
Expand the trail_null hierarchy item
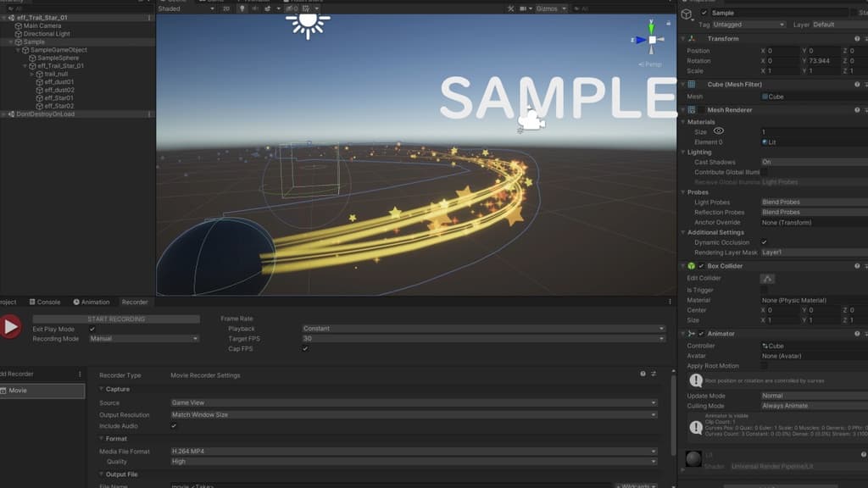point(32,74)
